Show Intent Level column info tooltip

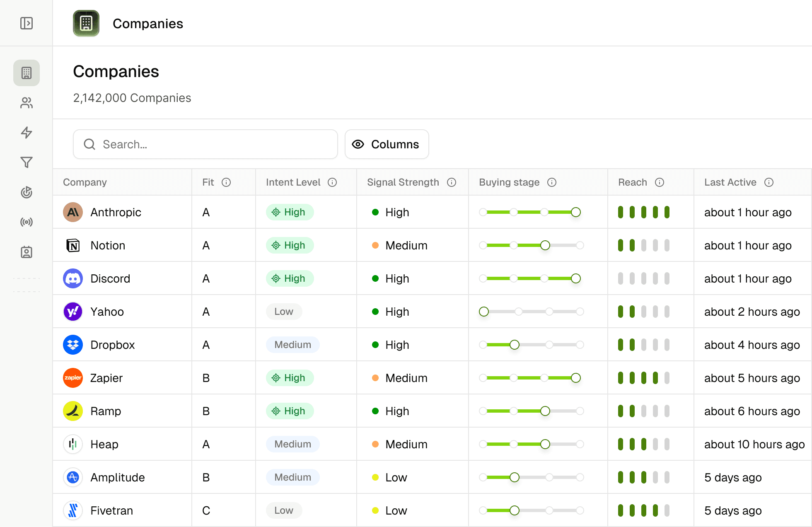[332, 182]
